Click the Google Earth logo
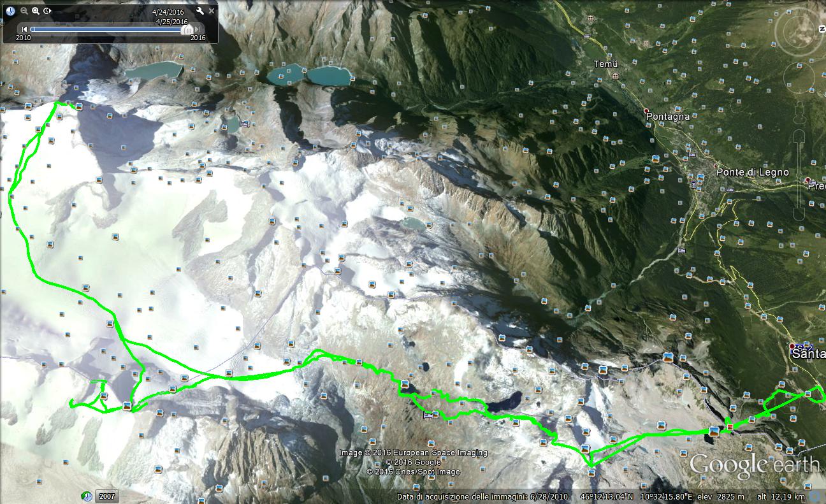 point(753,466)
